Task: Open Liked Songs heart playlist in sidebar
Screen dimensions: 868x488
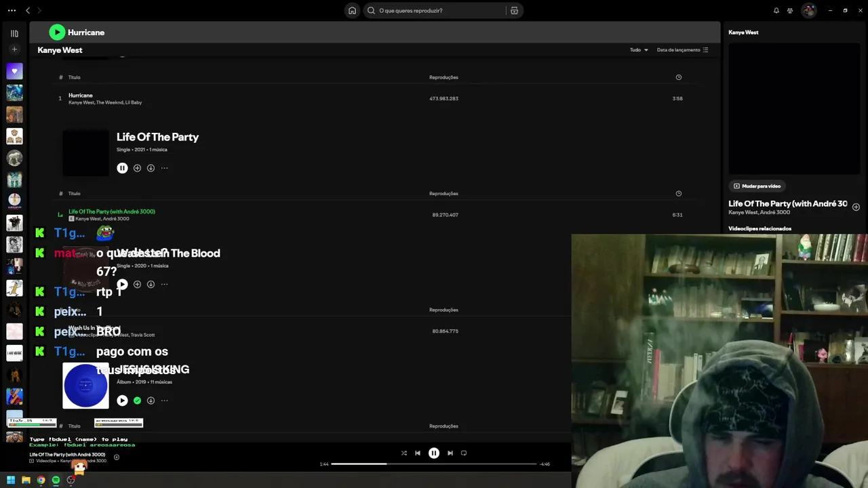Action: pyautogui.click(x=14, y=71)
